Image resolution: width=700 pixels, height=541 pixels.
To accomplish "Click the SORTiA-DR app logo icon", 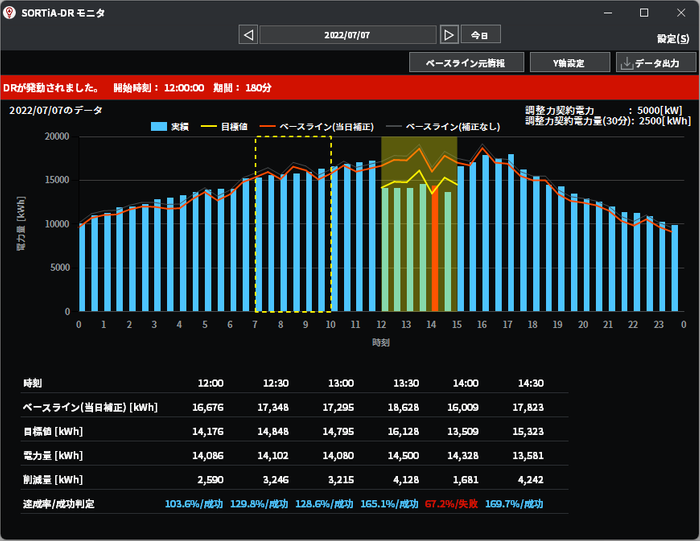I will (x=9, y=13).
